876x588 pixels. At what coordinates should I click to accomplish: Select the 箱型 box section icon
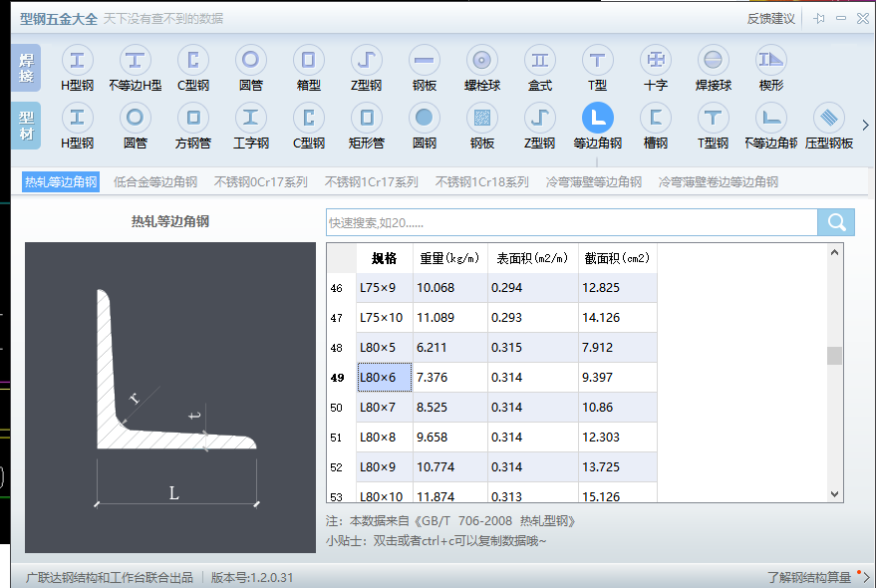click(x=308, y=61)
